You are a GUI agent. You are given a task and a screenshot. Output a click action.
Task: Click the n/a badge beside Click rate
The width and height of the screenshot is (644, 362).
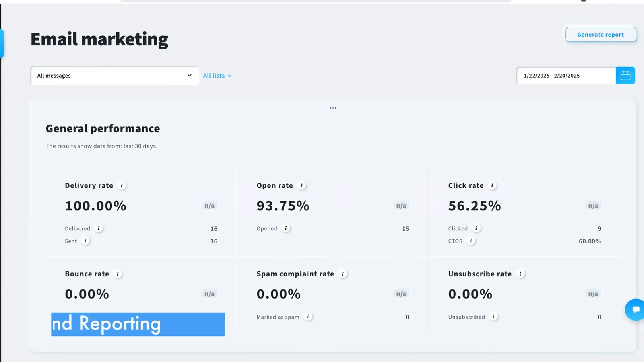(x=593, y=206)
